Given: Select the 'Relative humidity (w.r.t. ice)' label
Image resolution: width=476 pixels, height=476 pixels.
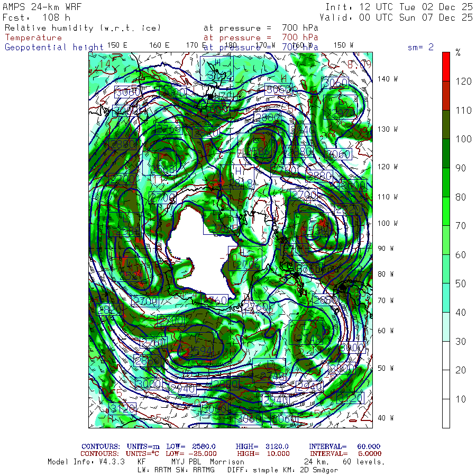Looking at the screenshot, I should tap(83, 28).
